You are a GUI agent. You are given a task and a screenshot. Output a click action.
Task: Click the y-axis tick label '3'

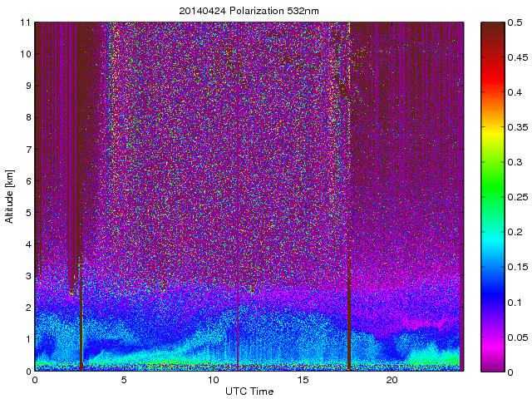tap(28, 276)
